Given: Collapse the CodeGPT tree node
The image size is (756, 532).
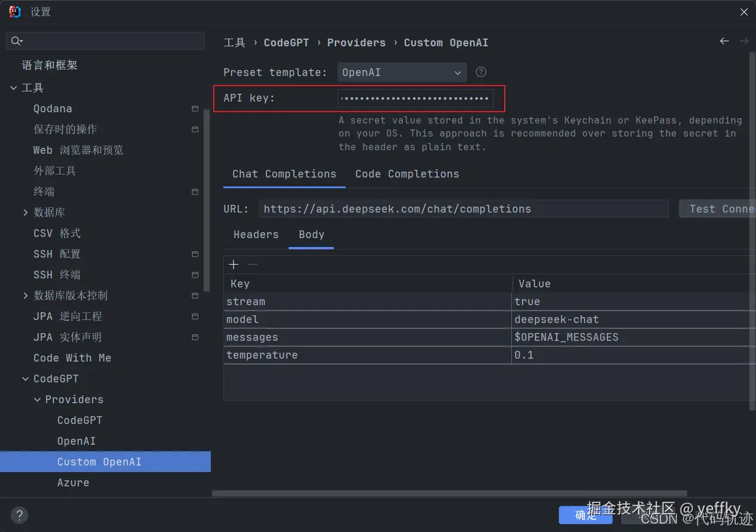Looking at the screenshot, I should tap(26, 379).
